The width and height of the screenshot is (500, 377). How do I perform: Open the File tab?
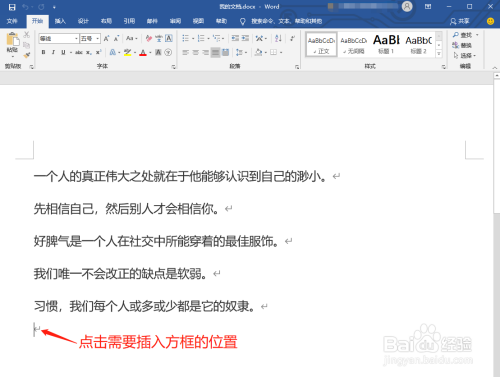pyautogui.click(x=12, y=21)
